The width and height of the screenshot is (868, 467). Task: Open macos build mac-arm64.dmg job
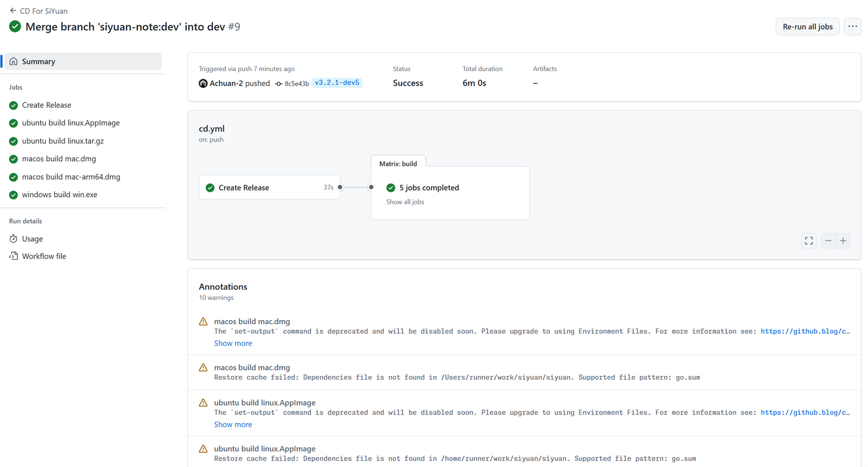tap(71, 177)
